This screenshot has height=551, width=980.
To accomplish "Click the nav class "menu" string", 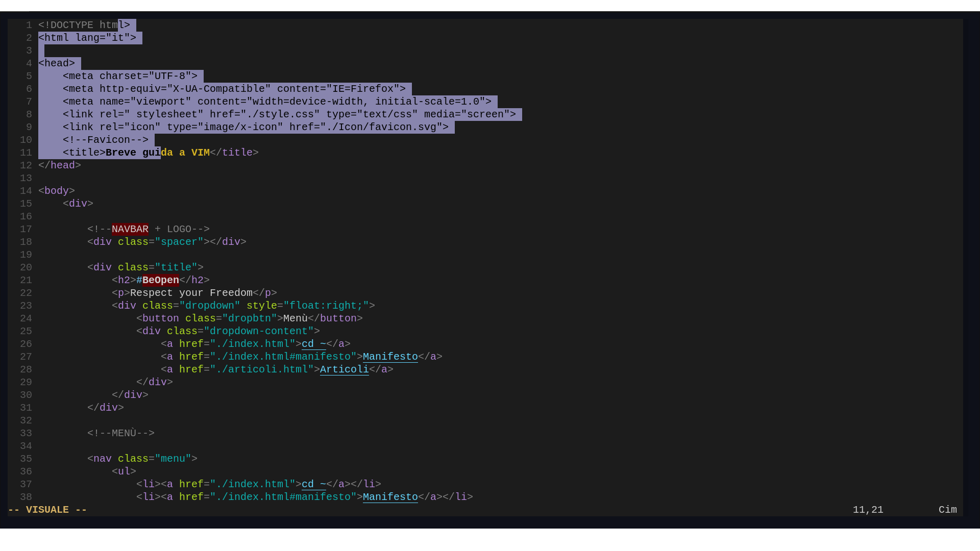I will pos(173,459).
